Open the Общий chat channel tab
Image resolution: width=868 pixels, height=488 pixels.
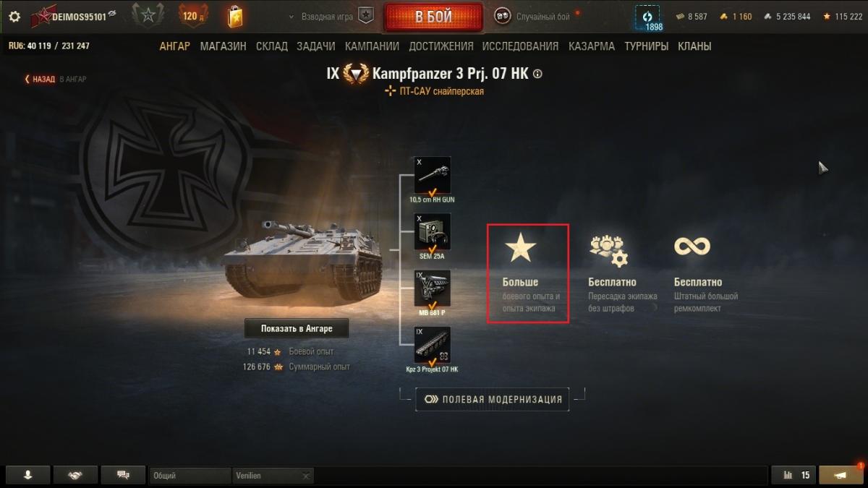190,476
